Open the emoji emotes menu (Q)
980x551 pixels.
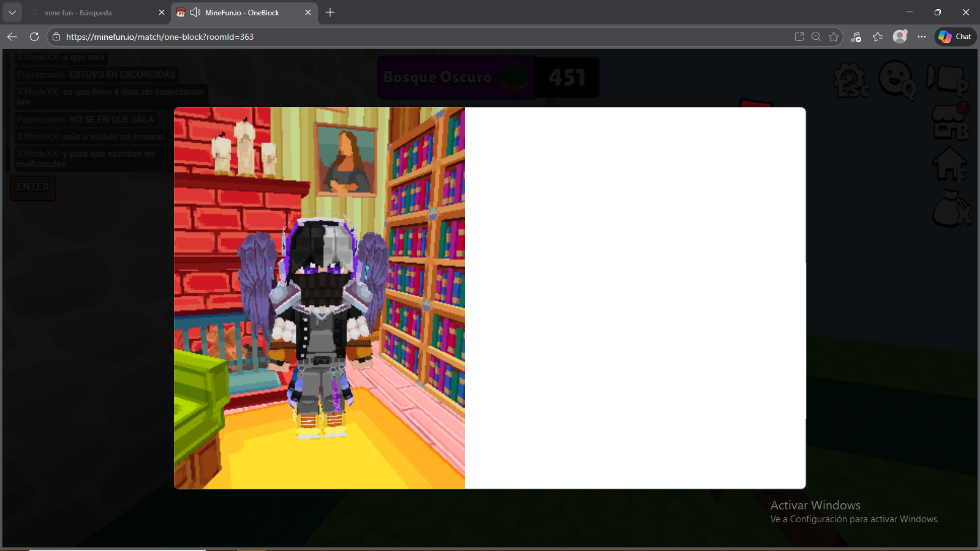[896, 80]
